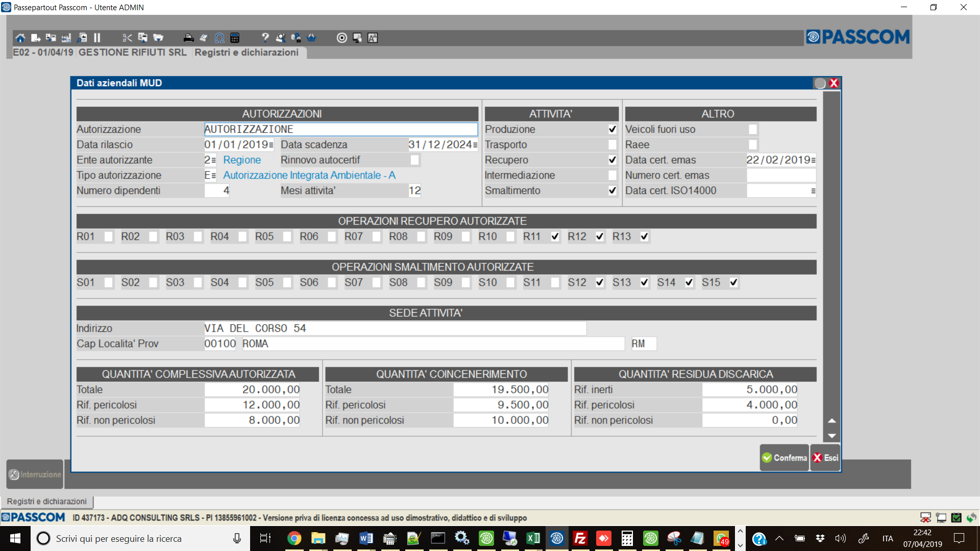Open the calculator toolbar icon
The image size is (980, 551).
pos(235,38)
